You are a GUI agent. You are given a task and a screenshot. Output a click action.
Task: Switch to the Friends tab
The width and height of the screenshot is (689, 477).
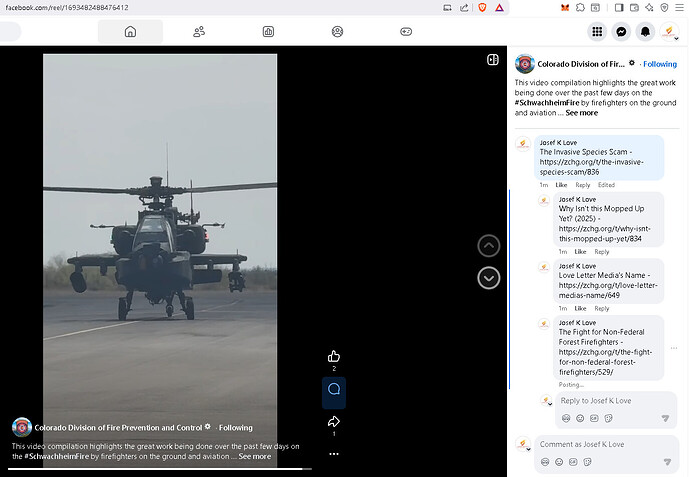pyautogui.click(x=199, y=31)
